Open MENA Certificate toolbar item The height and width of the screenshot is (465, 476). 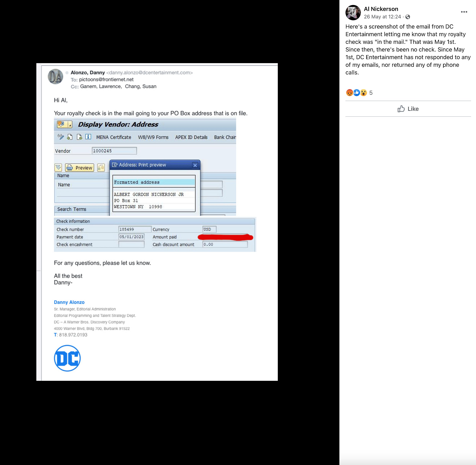coord(114,137)
